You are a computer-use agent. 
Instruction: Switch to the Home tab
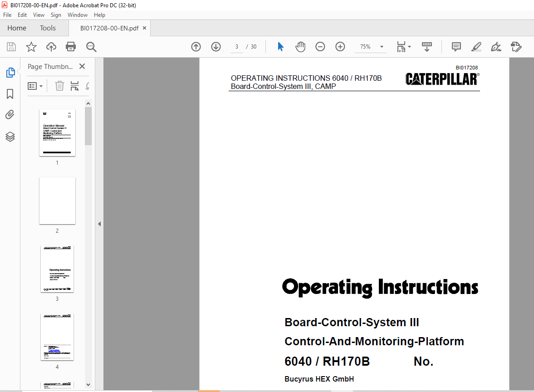[x=17, y=28]
